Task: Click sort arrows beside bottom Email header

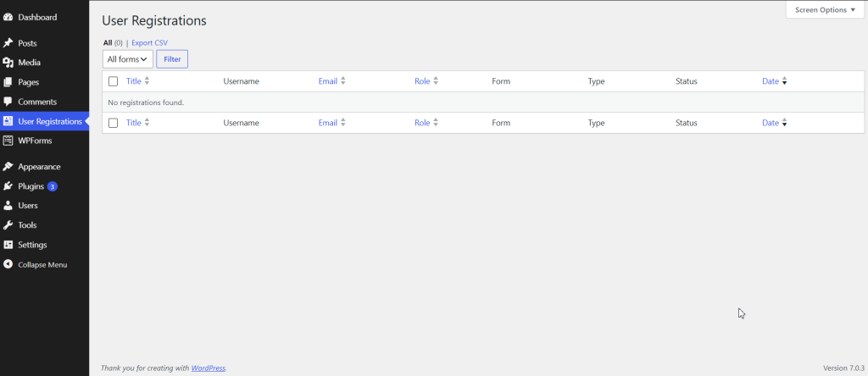Action: click(343, 123)
